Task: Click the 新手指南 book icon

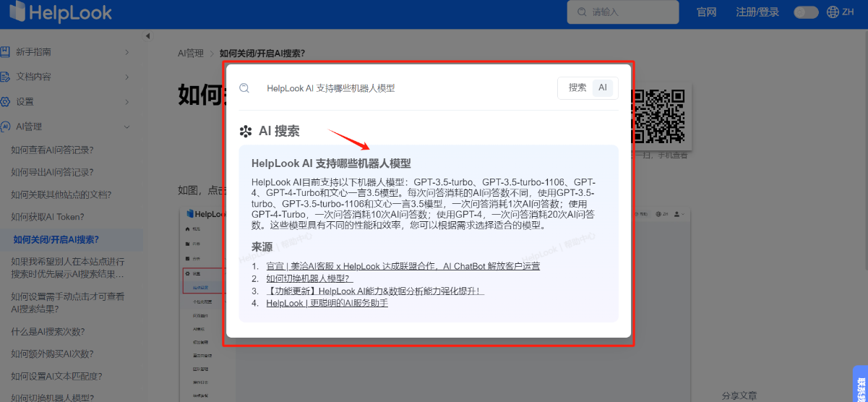Action: coord(5,52)
